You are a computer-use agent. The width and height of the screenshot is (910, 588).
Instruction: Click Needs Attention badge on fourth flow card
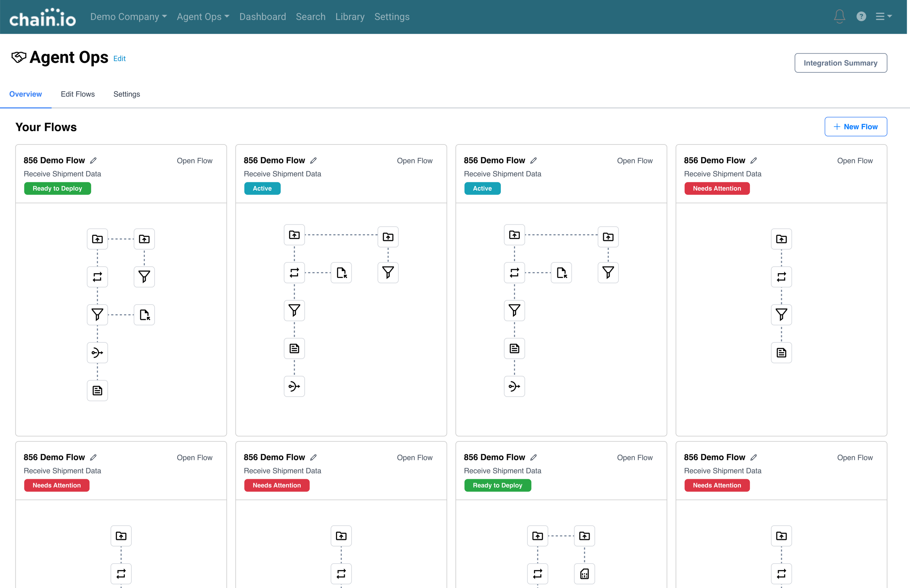coord(716,188)
